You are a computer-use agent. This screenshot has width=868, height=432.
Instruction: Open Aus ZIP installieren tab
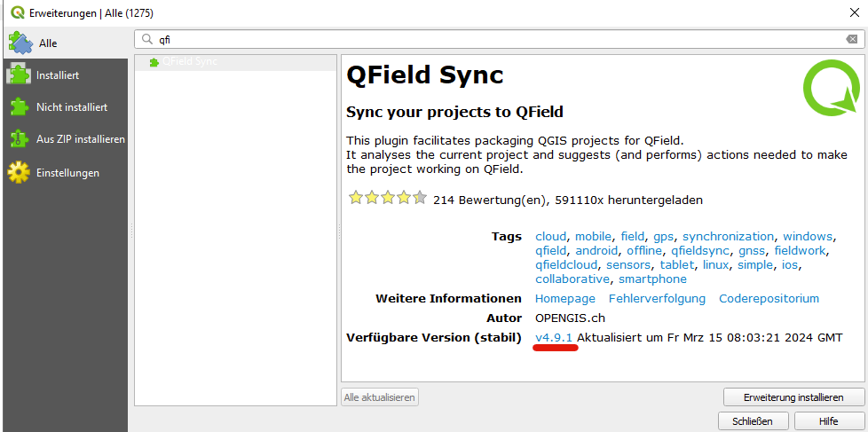click(66, 139)
